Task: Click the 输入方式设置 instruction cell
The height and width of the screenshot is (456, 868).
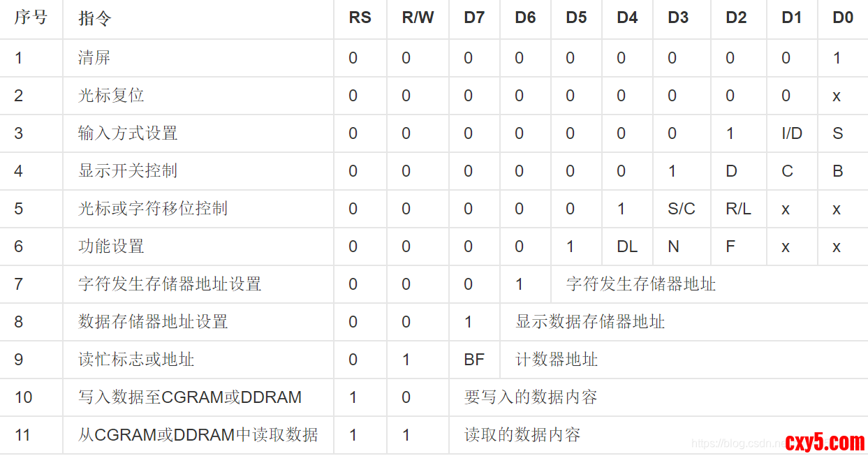Action: point(128,133)
